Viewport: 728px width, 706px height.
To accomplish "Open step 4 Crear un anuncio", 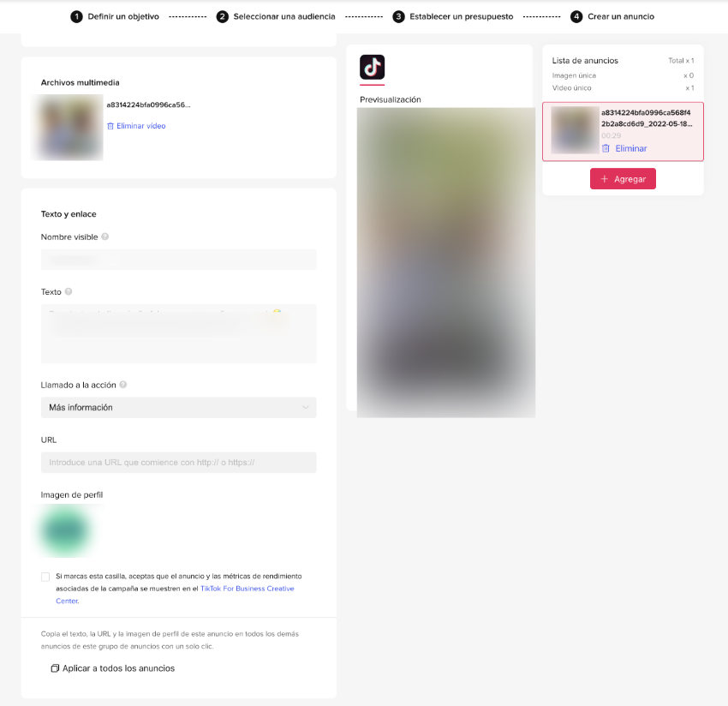I will (x=612, y=17).
